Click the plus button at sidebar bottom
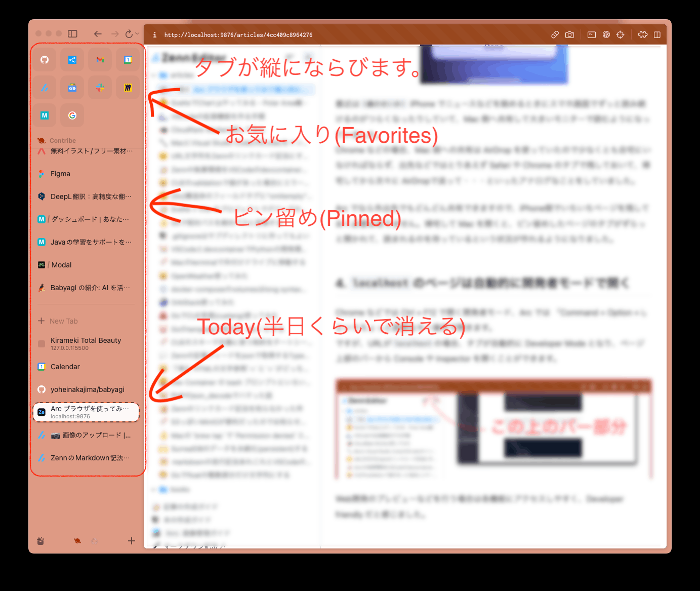 [x=132, y=541]
